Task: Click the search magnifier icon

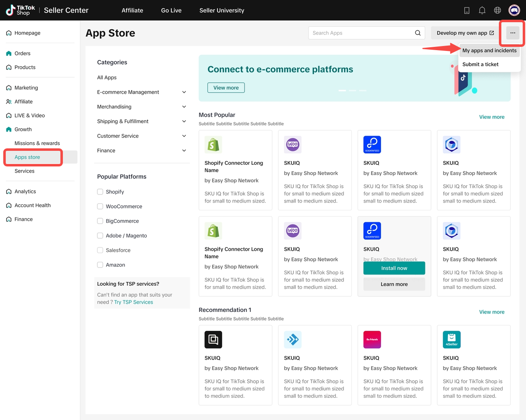Action: click(x=418, y=33)
